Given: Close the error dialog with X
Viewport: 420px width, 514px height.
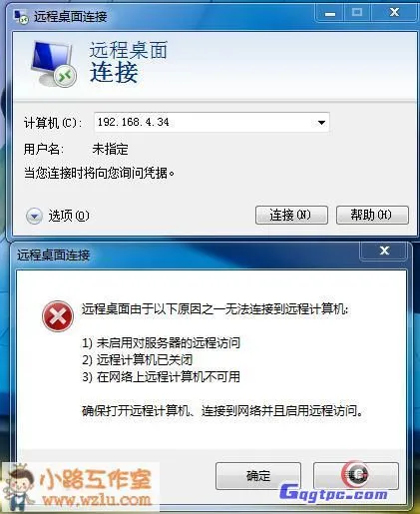Looking at the screenshot, I should tap(384, 251).
